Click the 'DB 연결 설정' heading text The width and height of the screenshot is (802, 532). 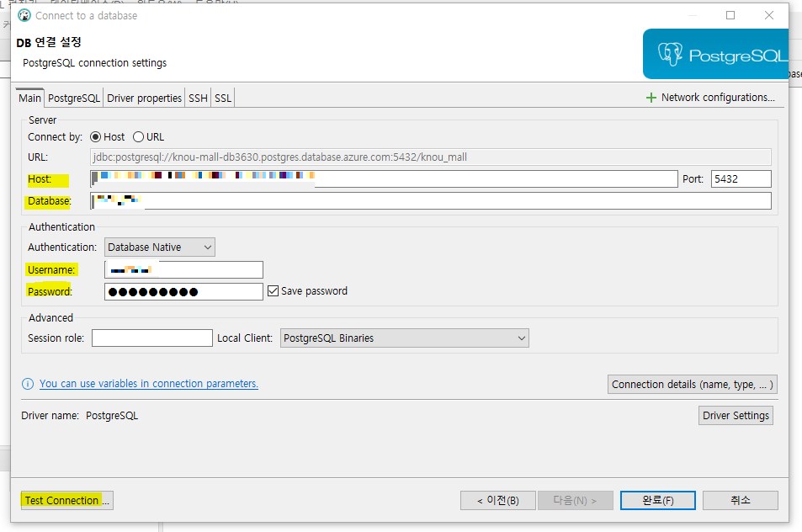point(49,42)
